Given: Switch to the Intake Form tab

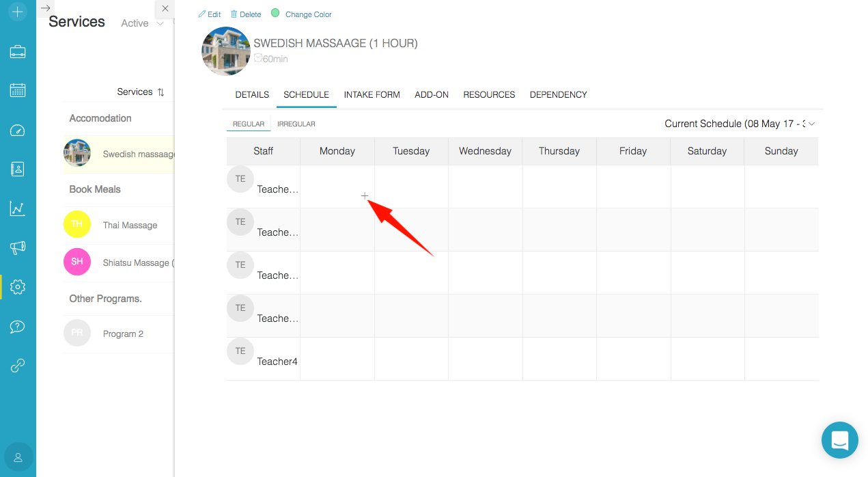Looking at the screenshot, I should (372, 95).
